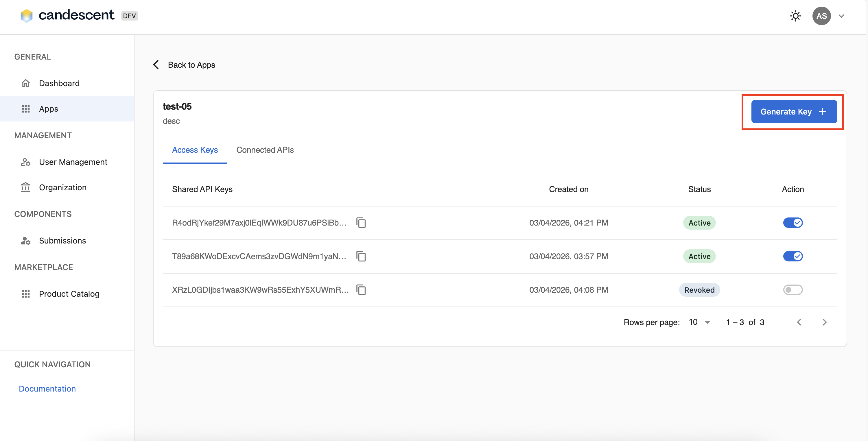Enable the revoked key's toggle
868x441 pixels.
tap(793, 290)
